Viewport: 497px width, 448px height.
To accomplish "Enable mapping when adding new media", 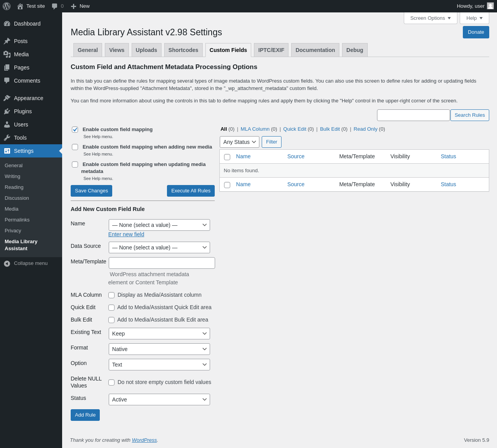I will pyautogui.click(x=75, y=147).
